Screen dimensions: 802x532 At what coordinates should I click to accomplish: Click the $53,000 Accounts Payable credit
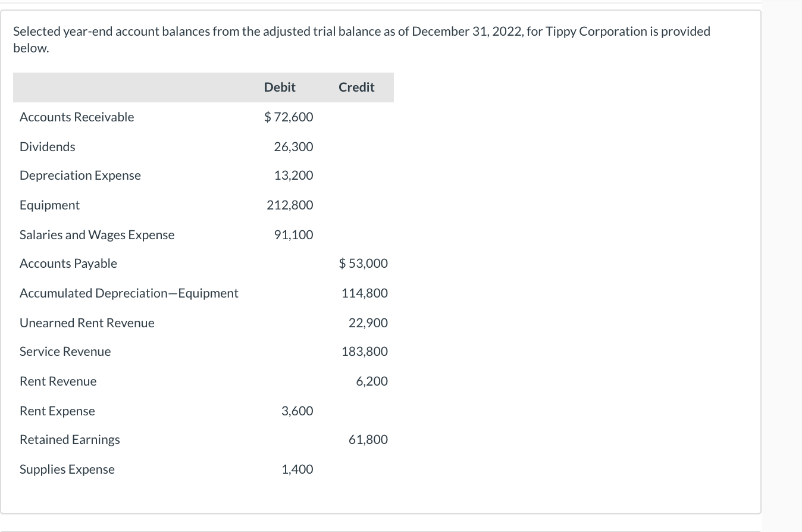pyautogui.click(x=363, y=263)
